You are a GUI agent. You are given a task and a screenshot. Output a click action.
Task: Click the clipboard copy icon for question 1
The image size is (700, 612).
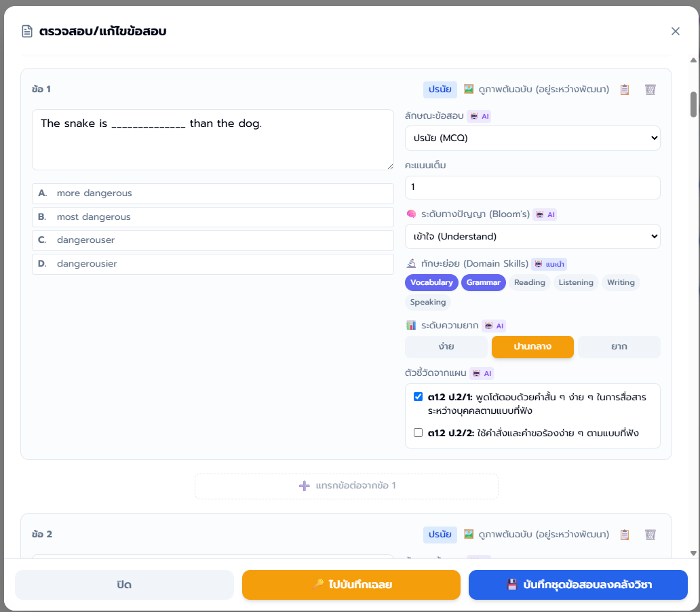[x=625, y=90]
